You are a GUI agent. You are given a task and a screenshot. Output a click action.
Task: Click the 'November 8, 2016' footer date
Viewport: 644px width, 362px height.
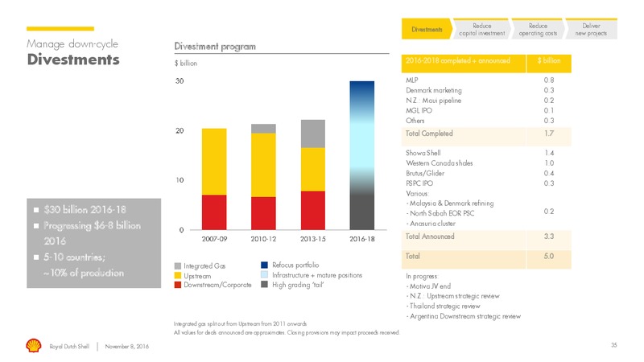(127, 347)
